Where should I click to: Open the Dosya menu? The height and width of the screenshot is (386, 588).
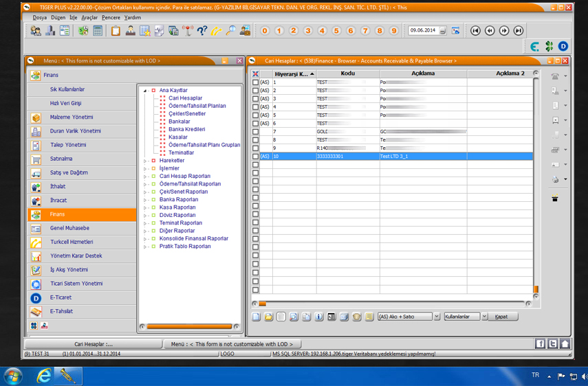pyautogui.click(x=40, y=18)
